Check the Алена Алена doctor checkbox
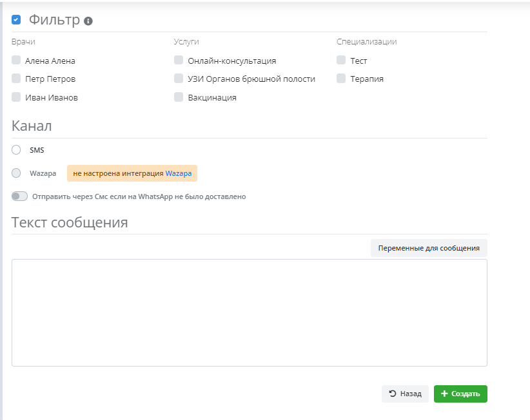Screen dimensions: 530x420 (x=16, y=61)
